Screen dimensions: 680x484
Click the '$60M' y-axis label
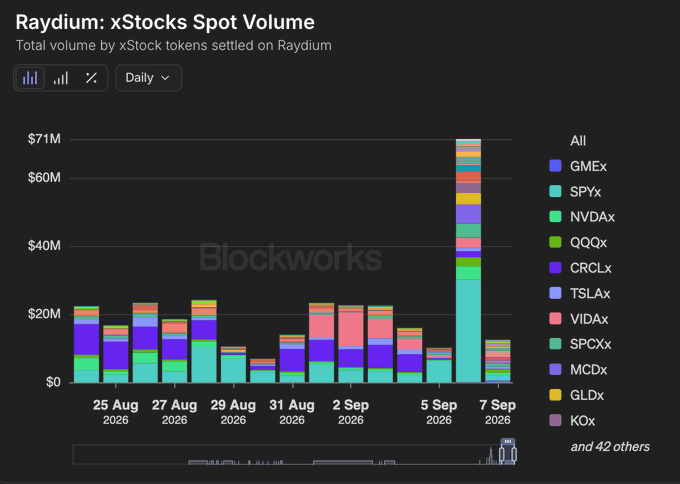click(x=44, y=178)
